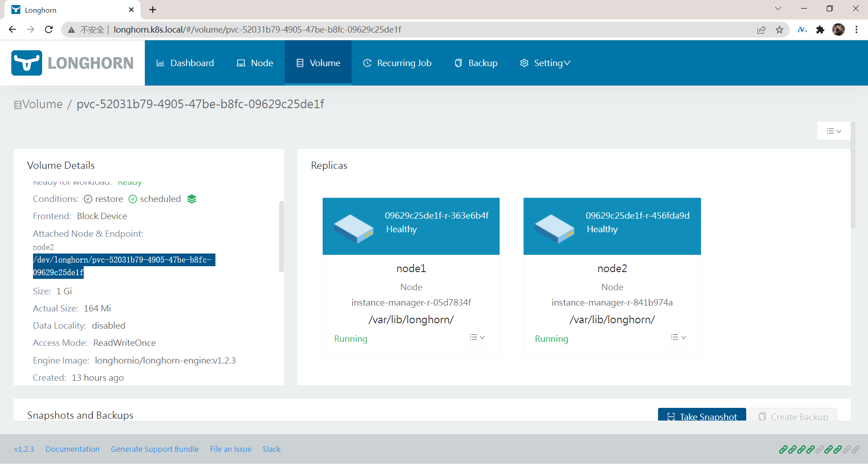Open the node2 replica actions dropdown
Screen dimensions: 868x464
678,337
